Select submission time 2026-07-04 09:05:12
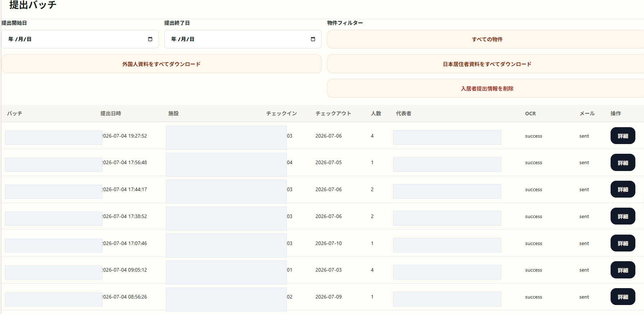 click(125, 270)
